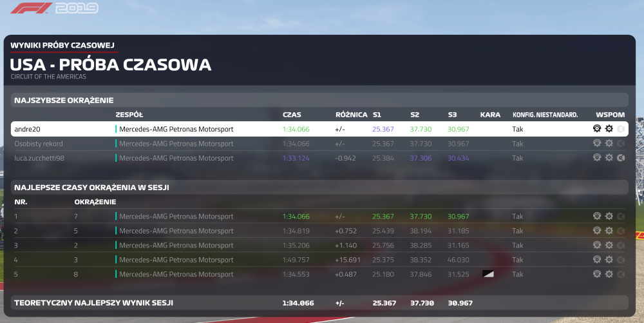Click traction control icon for session lap 1:34.066
The width and height of the screenshot is (644, 323).
pyautogui.click(x=597, y=216)
